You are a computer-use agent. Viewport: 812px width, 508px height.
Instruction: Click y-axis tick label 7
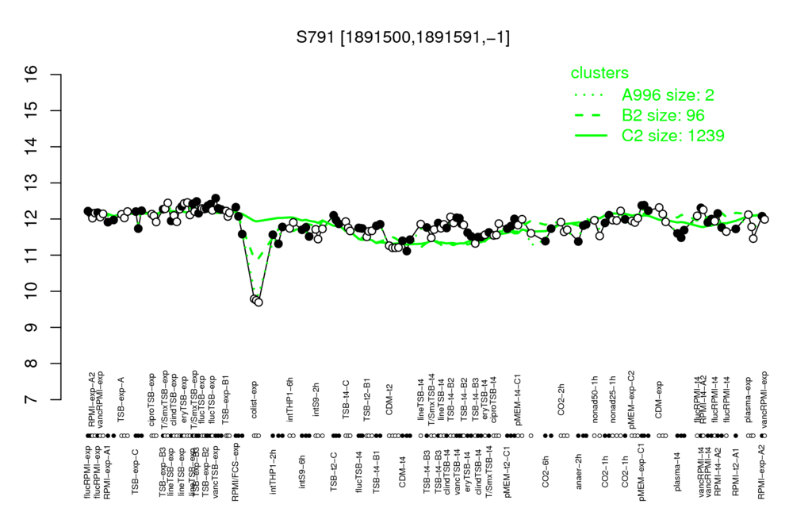pyautogui.click(x=32, y=400)
